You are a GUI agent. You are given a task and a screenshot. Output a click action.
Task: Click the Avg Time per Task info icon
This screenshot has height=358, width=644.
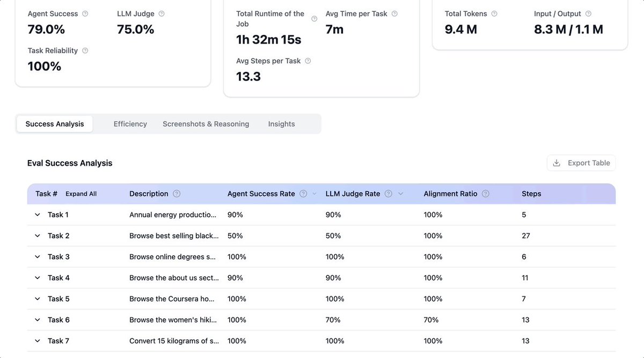tap(395, 14)
